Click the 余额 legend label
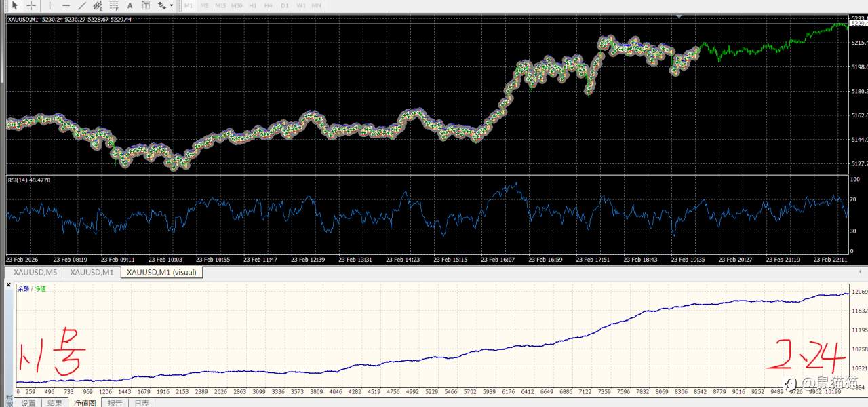The image size is (868, 407). click(23, 289)
